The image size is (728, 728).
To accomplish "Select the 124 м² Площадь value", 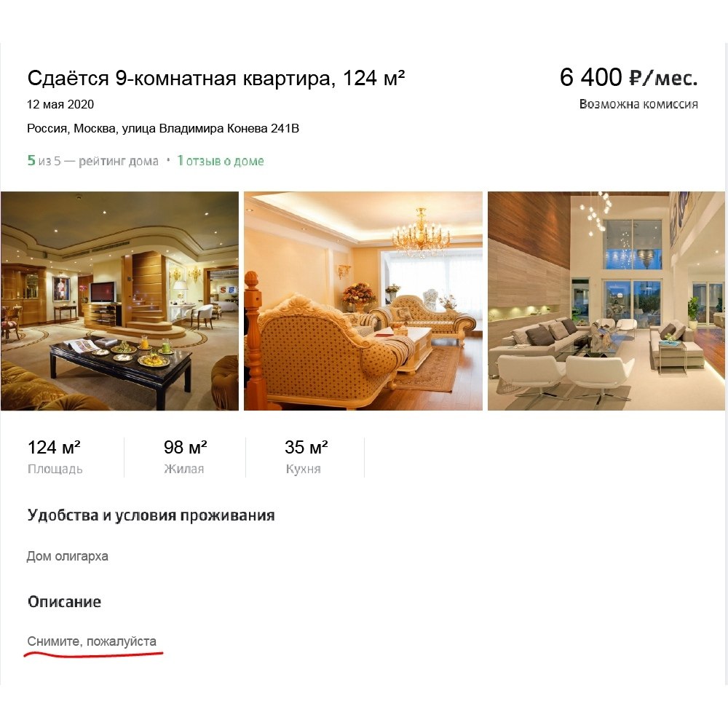I will tap(55, 448).
